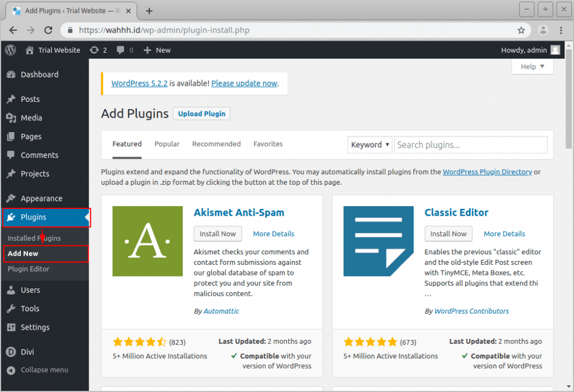Open the WordPress 5.2.2 link

coord(140,83)
